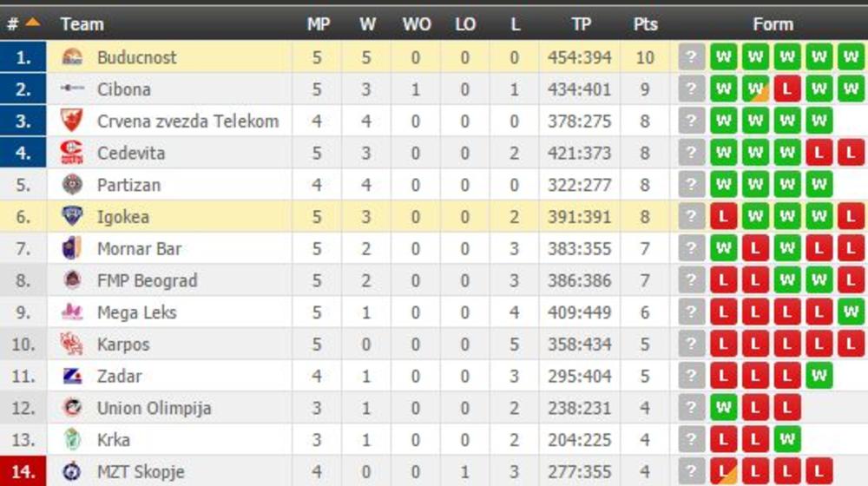Click the Cedevita team logo
The height and width of the screenshot is (486, 868).
(72, 154)
